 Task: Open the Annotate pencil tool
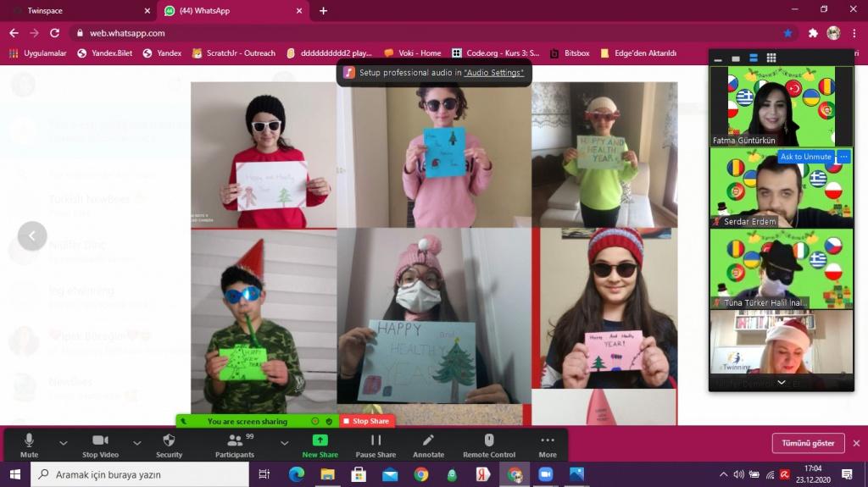428,445
